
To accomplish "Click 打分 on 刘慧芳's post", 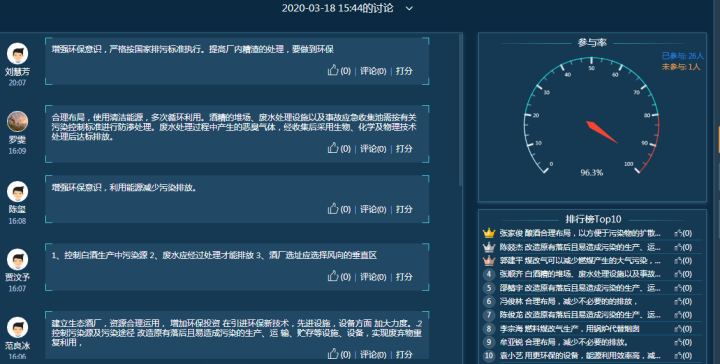I will 404,71.
